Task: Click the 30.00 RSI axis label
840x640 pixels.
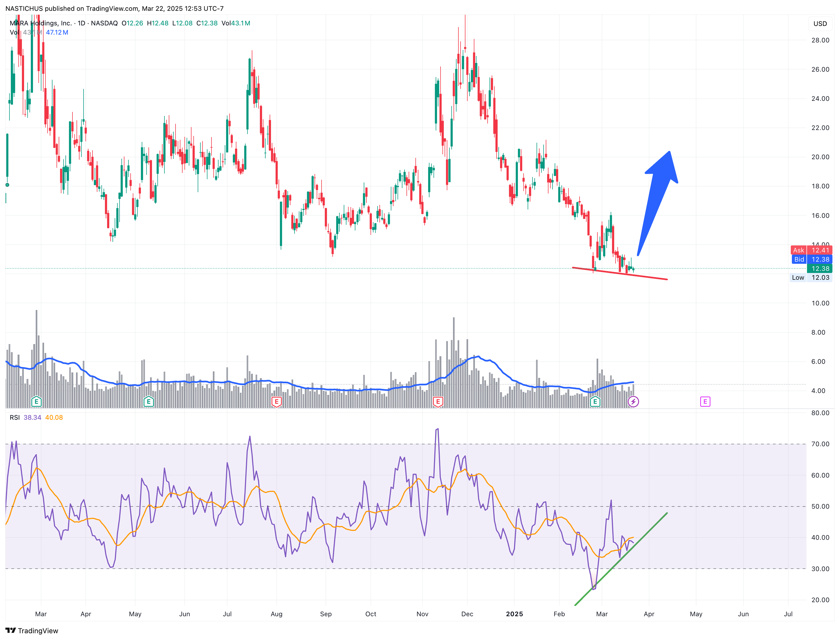Action: coord(820,569)
